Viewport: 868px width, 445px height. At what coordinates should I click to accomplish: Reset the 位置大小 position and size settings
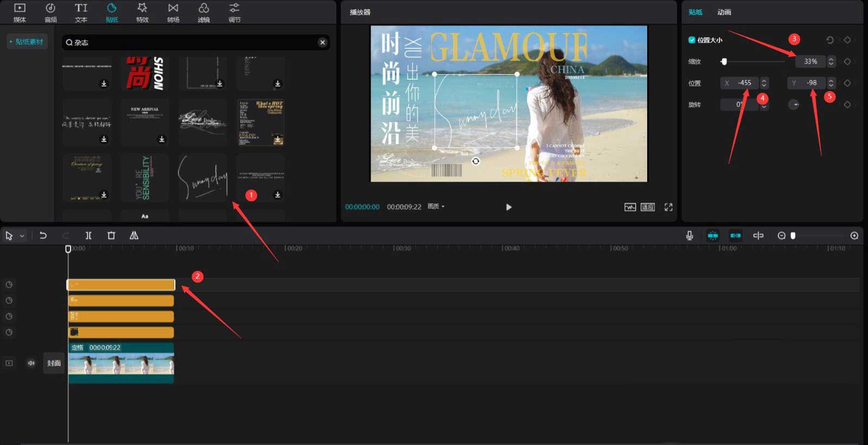click(x=829, y=40)
